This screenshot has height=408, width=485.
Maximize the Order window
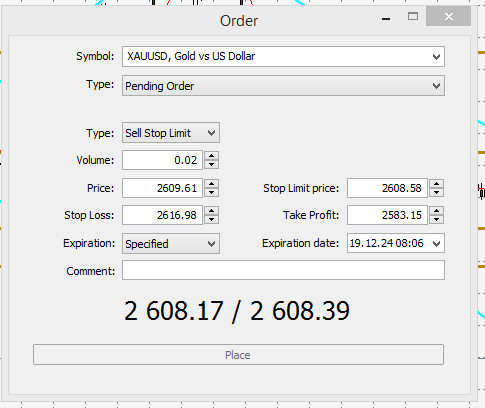click(x=413, y=16)
